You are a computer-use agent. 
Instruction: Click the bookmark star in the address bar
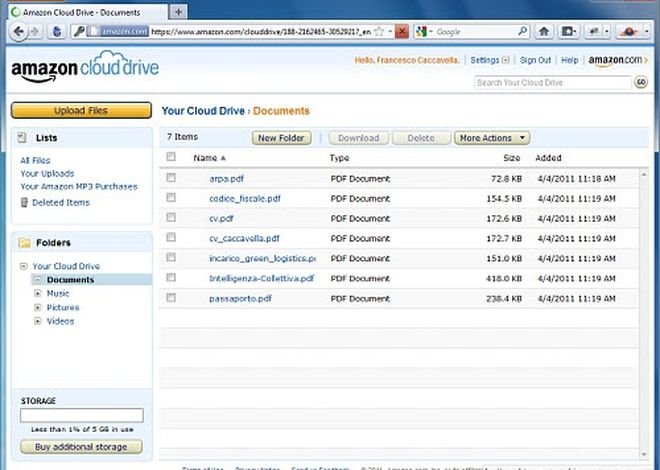379,32
